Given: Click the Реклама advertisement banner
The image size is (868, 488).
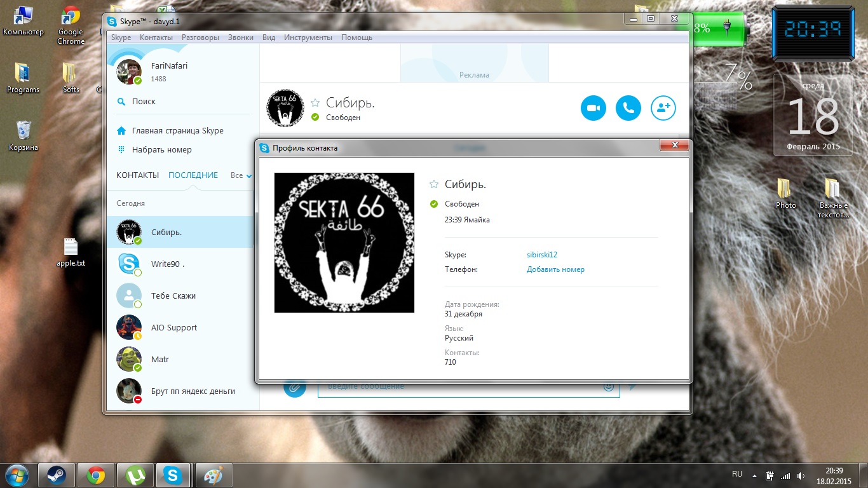Looking at the screenshot, I should (474, 63).
